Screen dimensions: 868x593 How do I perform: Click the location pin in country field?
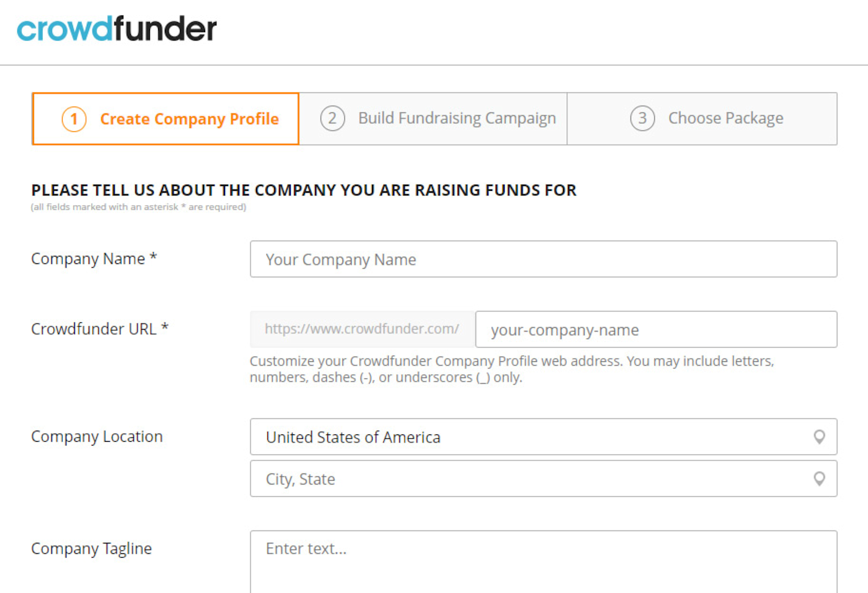(x=819, y=437)
